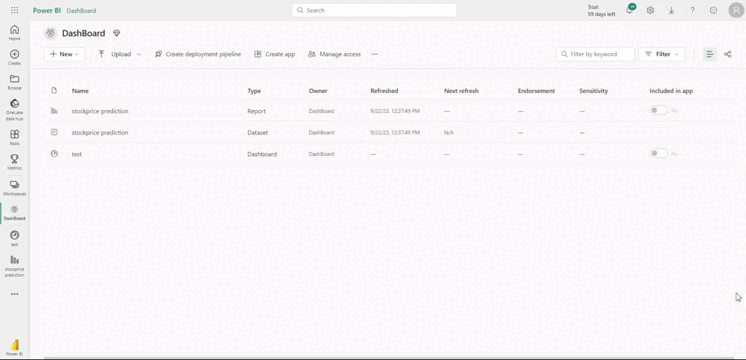This screenshot has height=360, width=746.
Task: Select DashBoard workspace in the sidebar
Action: [x=14, y=213]
